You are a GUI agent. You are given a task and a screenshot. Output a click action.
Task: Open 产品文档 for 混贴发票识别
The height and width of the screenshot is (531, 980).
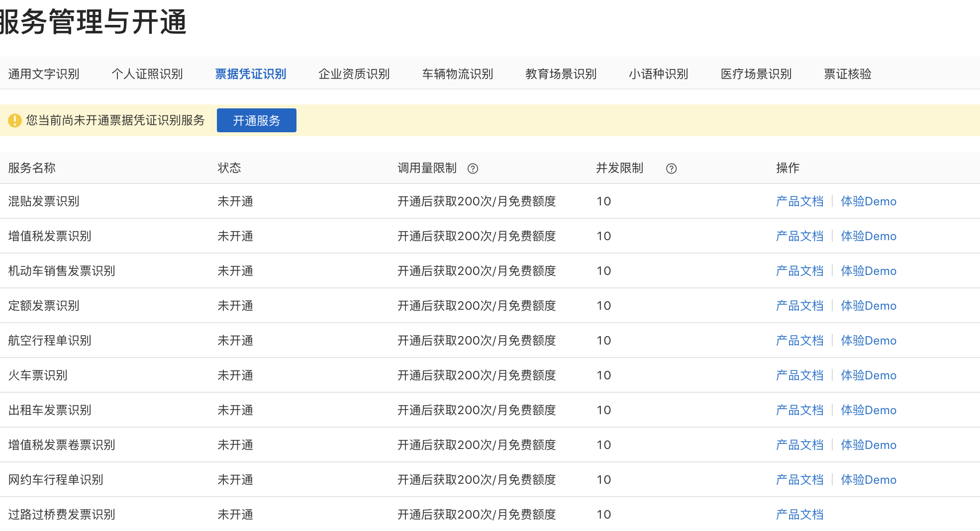pos(800,201)
